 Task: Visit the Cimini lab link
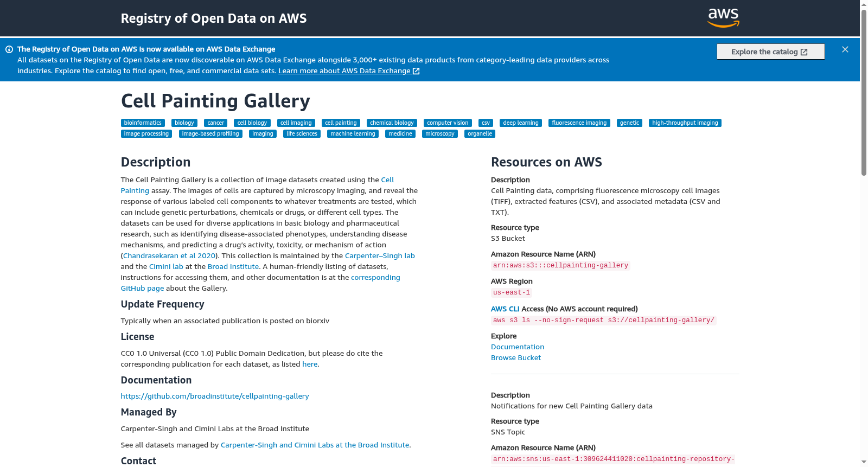[166, 267]
